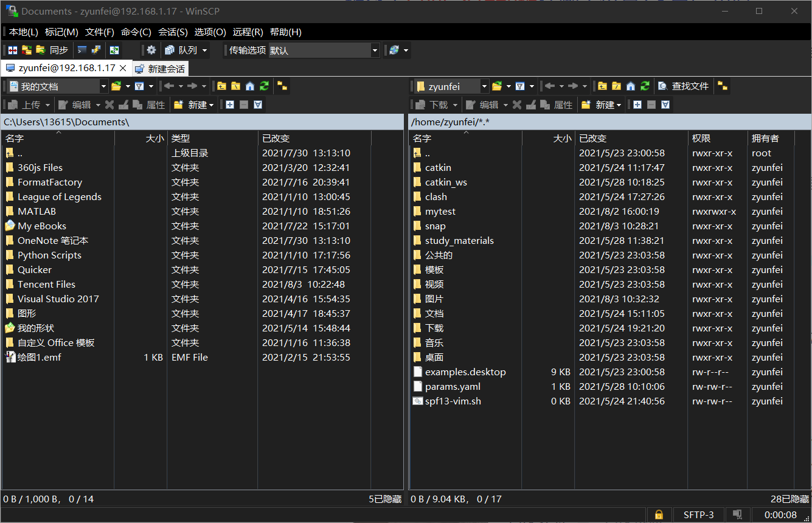Go to parent directory on remote panel
Screen dimensions: 812x523
pyautogui.click(x=602, y=86)
